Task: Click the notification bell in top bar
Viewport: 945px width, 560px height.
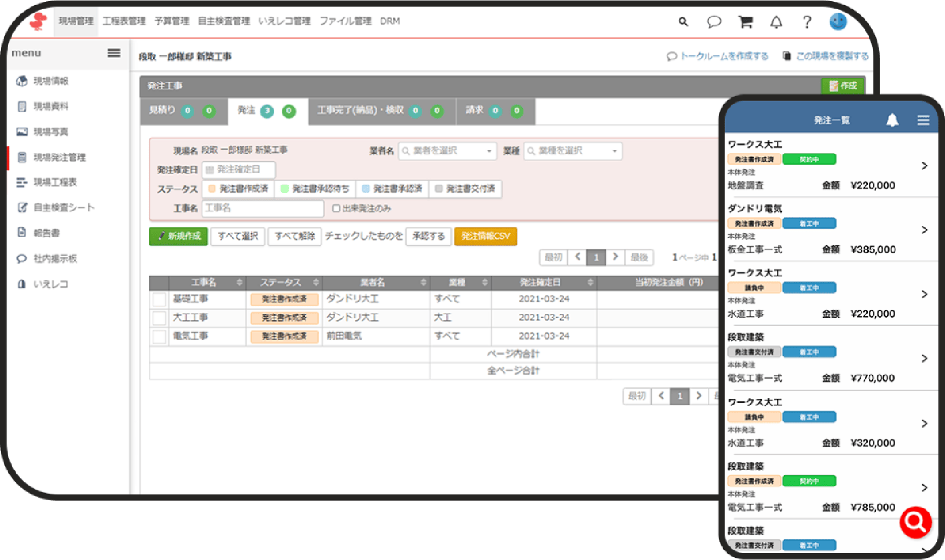Action: (776, 22)
